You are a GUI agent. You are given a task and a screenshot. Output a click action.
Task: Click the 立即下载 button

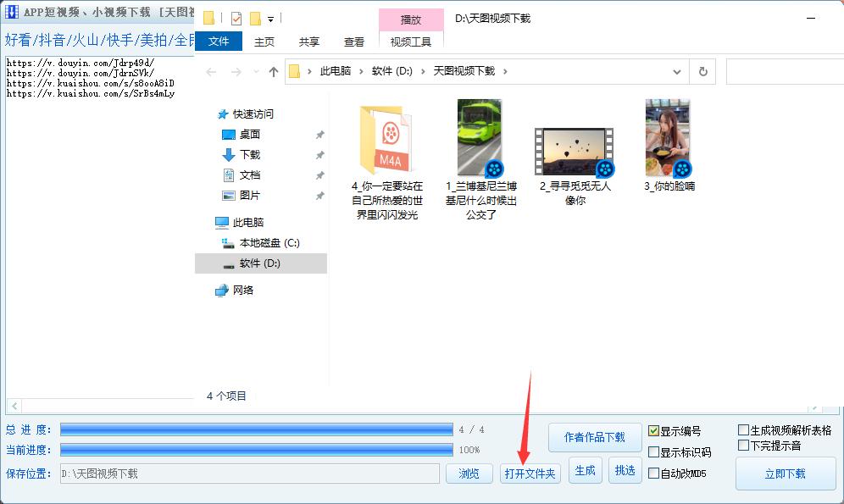[x=786, y=474]
